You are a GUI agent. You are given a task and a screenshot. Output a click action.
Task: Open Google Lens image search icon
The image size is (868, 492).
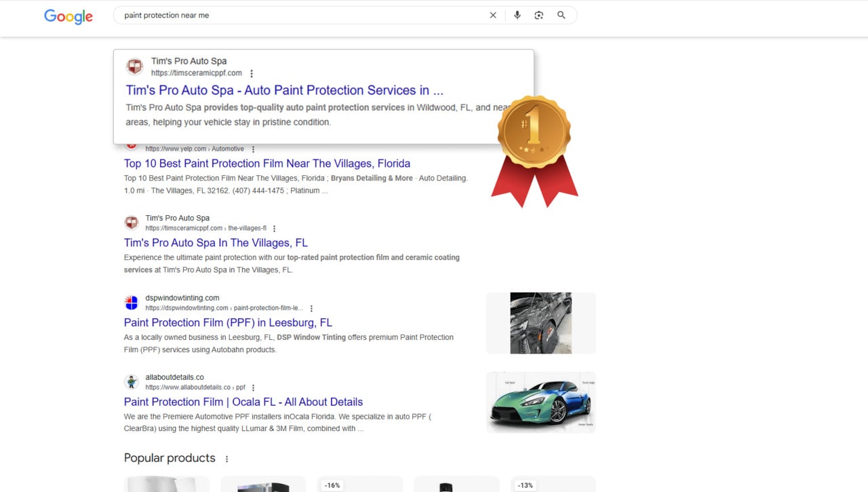coord(539,15)
